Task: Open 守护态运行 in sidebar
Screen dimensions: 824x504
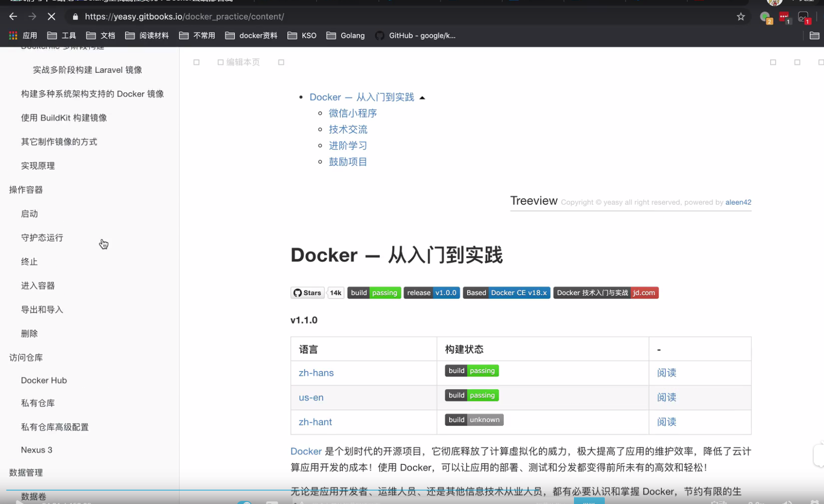Action: [42, 238]
